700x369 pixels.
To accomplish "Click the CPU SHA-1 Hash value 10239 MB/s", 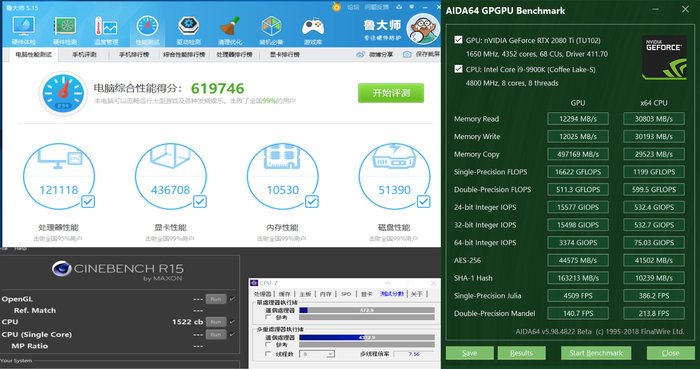I will pyautogui.click(x=654, y=278).
